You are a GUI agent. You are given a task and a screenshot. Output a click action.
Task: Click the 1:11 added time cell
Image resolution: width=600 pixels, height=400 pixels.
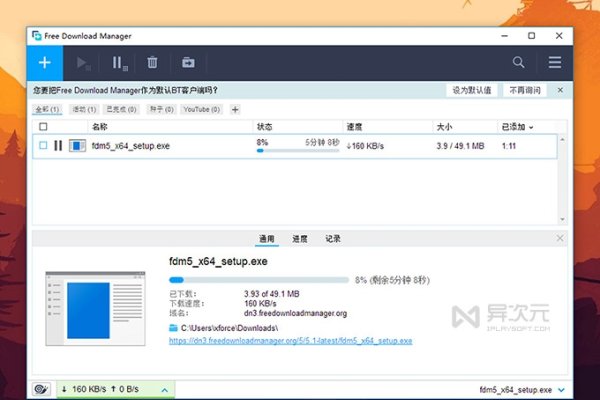pyautogui.click(x=509, y=146)
